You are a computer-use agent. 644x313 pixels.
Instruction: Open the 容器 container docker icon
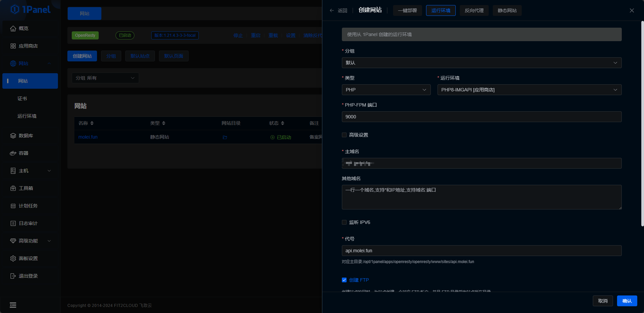coord(13,153)
